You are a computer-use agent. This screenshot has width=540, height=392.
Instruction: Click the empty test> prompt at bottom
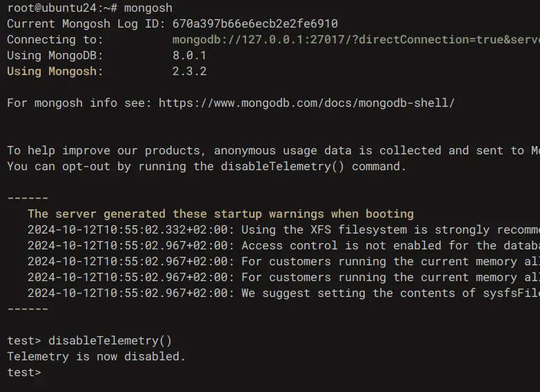[x=24, y=373]
